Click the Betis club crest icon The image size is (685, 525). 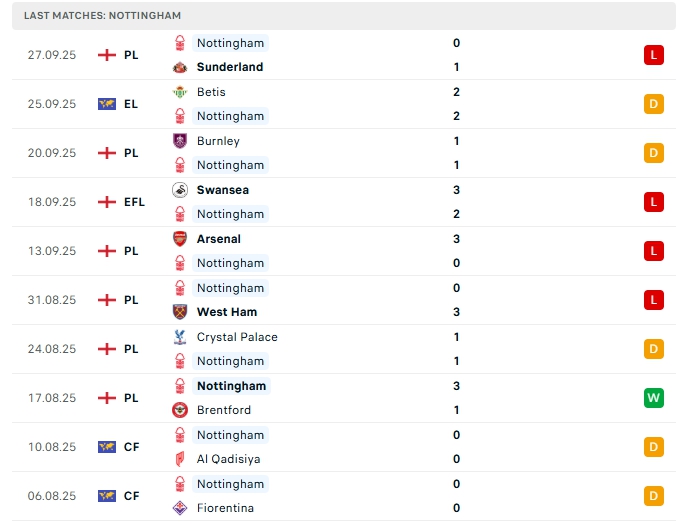tap(180, 92)
